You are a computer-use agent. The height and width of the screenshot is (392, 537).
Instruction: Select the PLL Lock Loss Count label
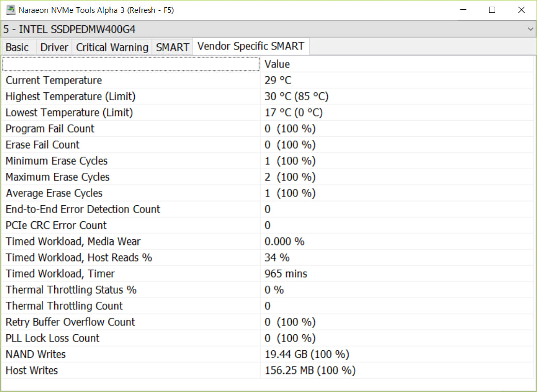pyautogui.click(x=52, y=338)
